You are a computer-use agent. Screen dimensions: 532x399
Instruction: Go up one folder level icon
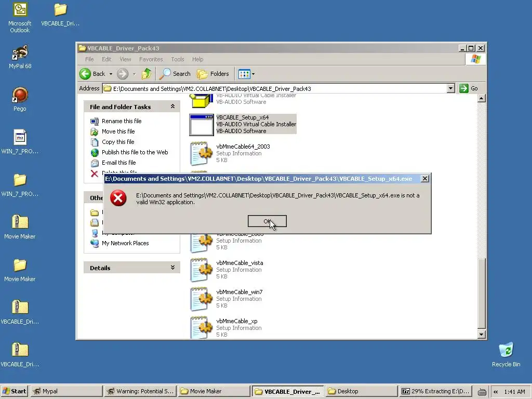(147, 74)
